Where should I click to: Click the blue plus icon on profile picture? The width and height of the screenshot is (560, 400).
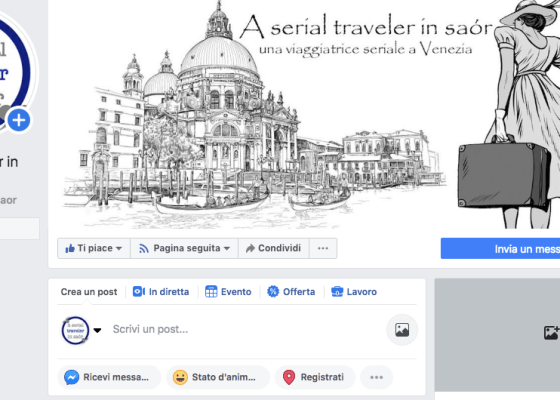coord(19,120)
